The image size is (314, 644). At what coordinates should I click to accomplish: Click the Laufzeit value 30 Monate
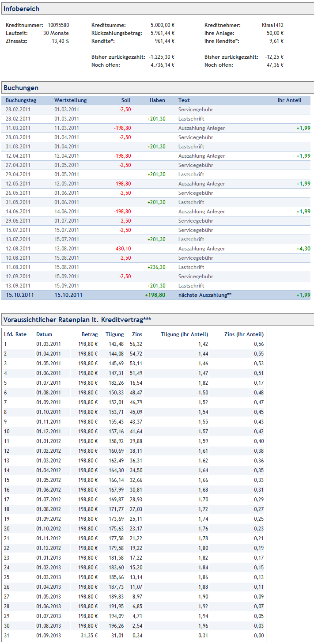(56, 33)
